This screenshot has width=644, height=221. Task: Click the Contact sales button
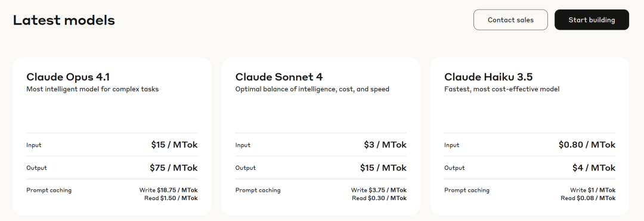tap(510, 20)
